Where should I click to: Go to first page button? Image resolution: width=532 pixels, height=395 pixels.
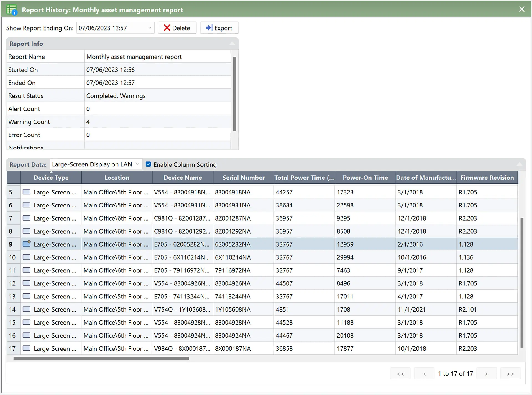pyautogui.click(x=400, y=374)
